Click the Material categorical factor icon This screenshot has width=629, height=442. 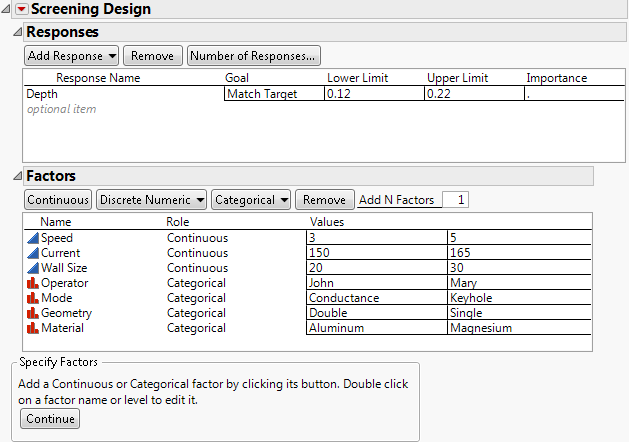tap(32, 328)
